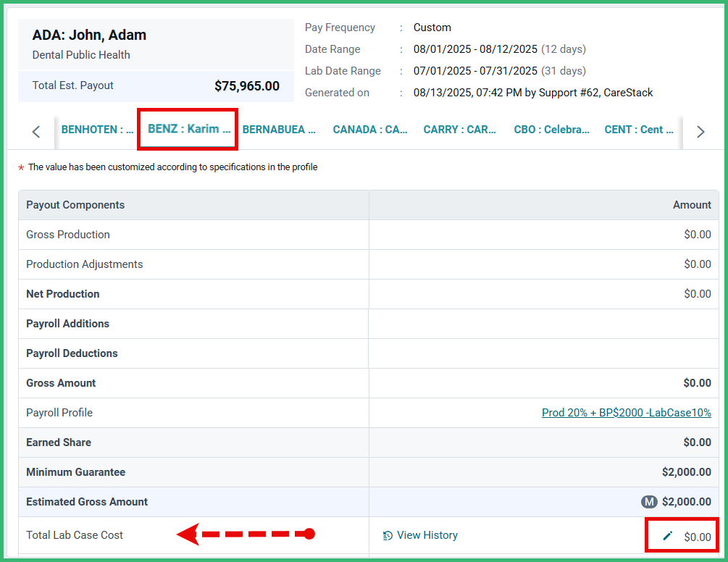This screenshot has width=728, height=562.
Task: Click the Total Lab Case Cost row label
Action: [x=75, y=535]
